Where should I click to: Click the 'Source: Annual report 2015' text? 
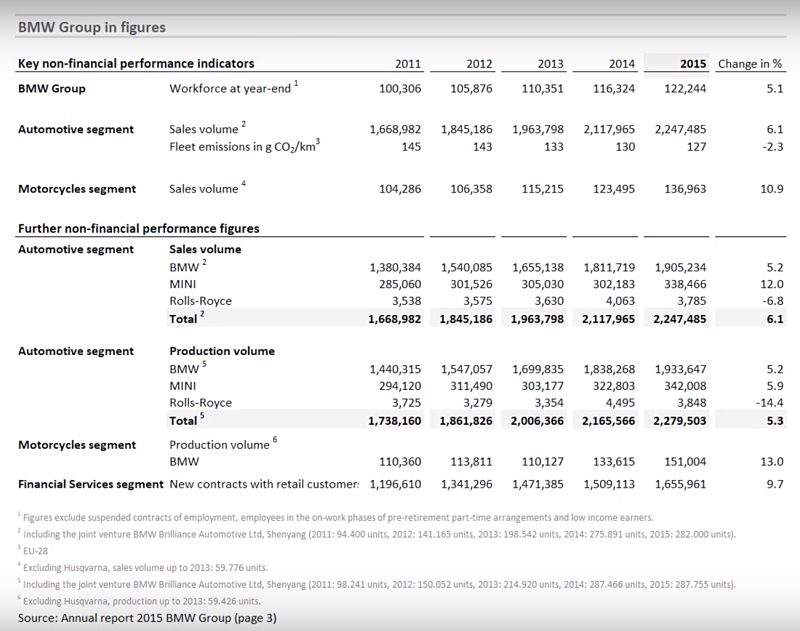coord(147,618)
